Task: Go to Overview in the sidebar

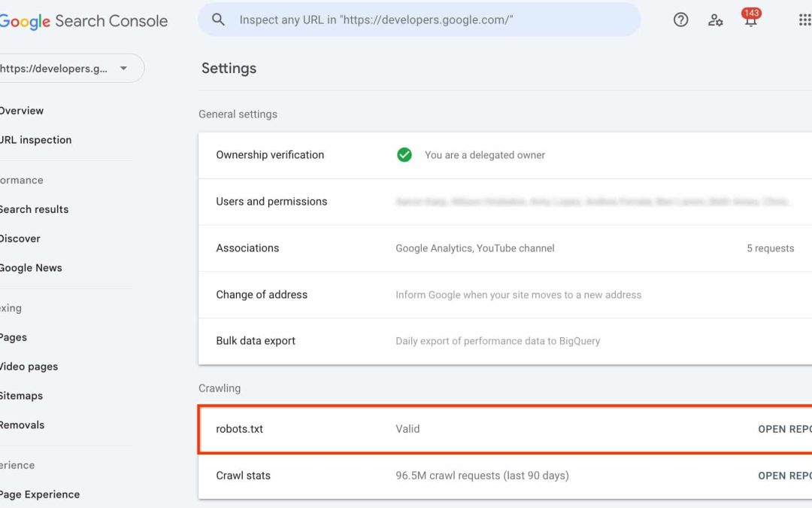Action: pos(22,111)
